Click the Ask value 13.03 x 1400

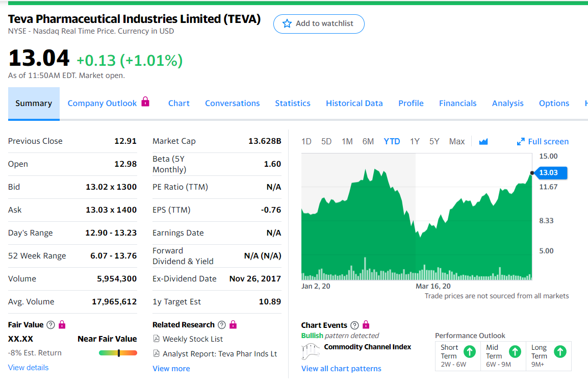[x=111, y=210]
